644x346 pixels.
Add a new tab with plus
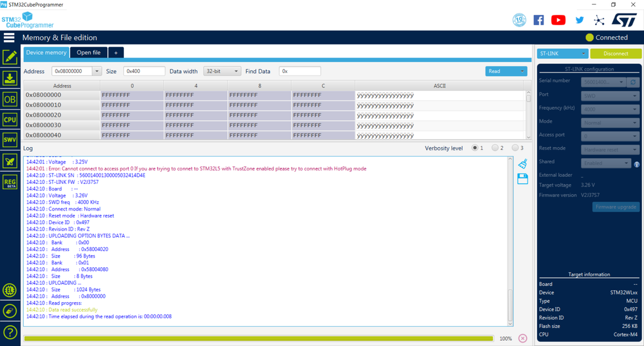[116, 53]
